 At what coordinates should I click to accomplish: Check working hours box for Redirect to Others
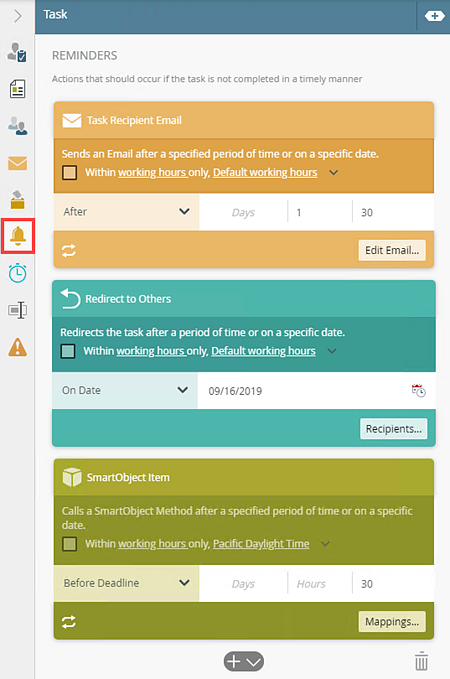click(x=68, y=351)
